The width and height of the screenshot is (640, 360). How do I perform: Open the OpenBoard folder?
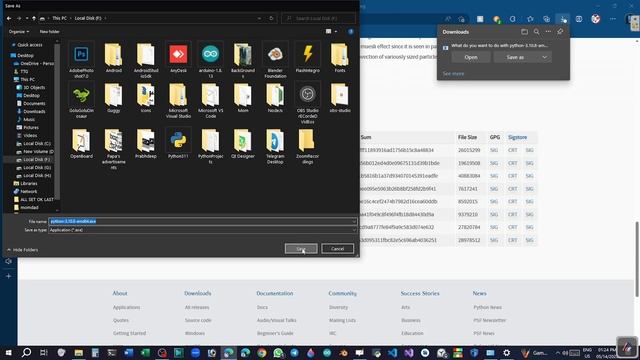click(x=81, y=143)
